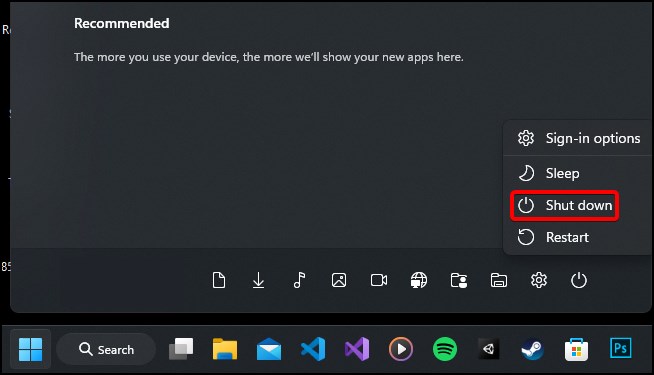Open Settings gear in Start menu footer
Viewport: 654px width, 375px height.
point(539,280)
